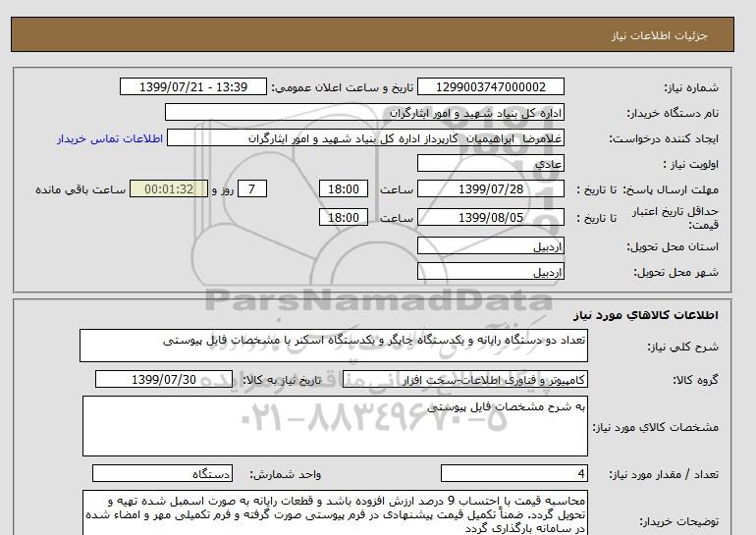Click the شهر محل تحویل label

tap(675, 272)
